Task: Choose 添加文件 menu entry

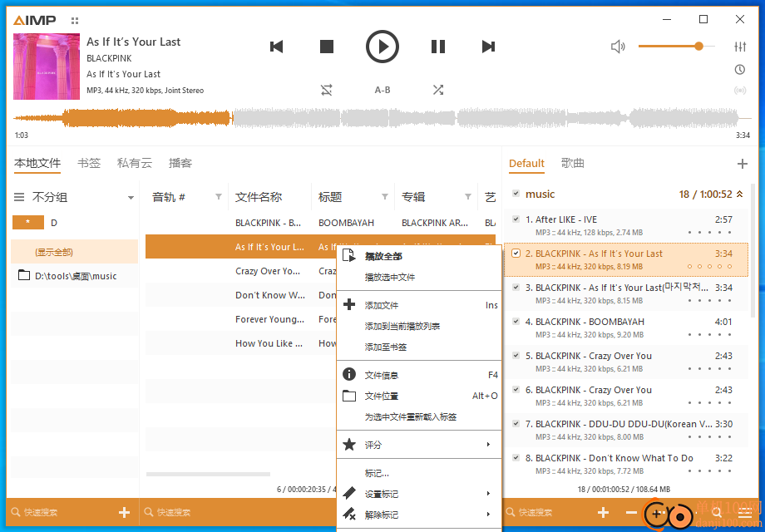Action: pos(419,305)
